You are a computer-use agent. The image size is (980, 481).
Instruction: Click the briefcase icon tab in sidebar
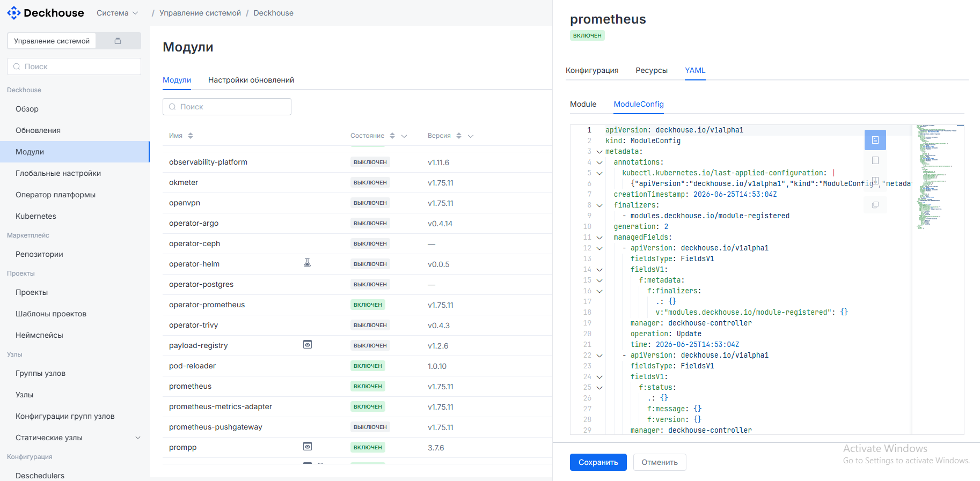[118, 41]
